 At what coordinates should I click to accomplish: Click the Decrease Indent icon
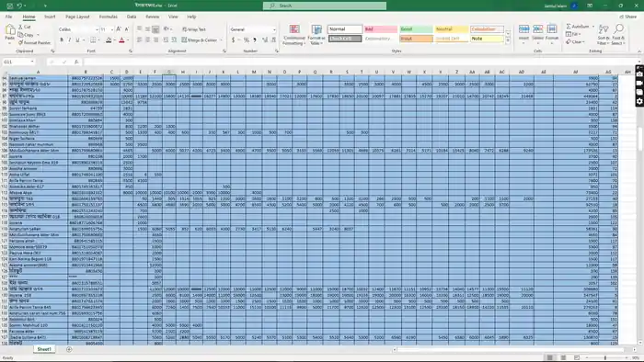point(166,40)
